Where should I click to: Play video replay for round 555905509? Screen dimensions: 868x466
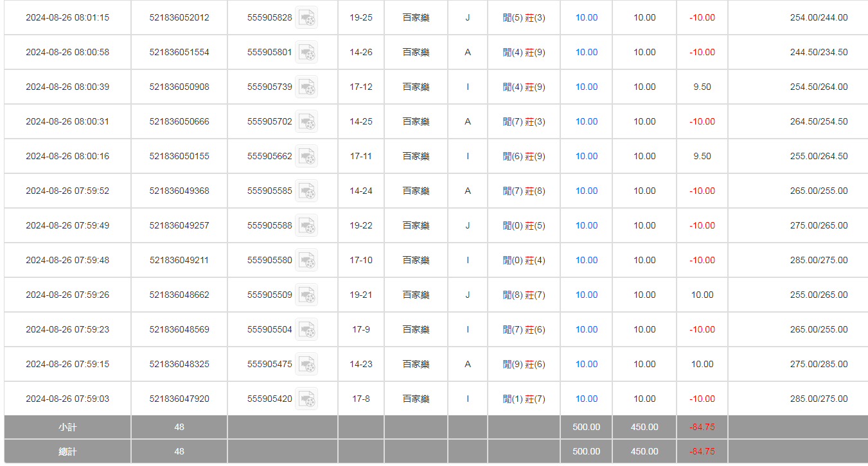306,295
